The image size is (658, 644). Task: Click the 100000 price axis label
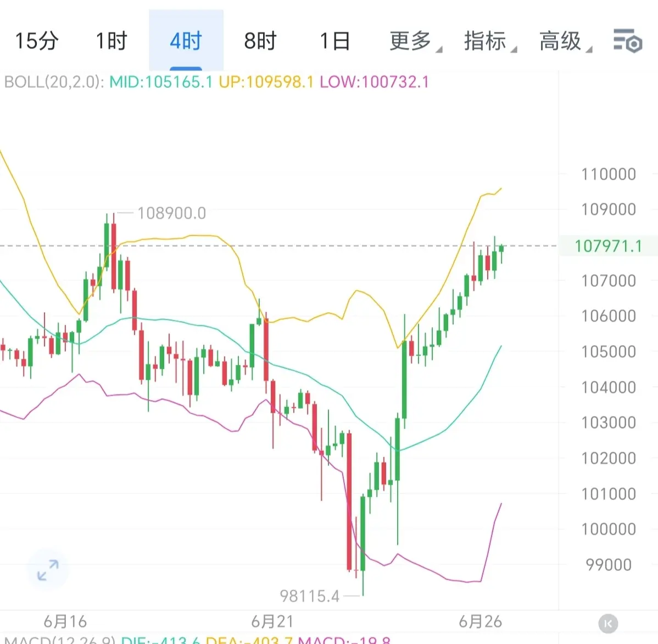click(x=609, y=529)
